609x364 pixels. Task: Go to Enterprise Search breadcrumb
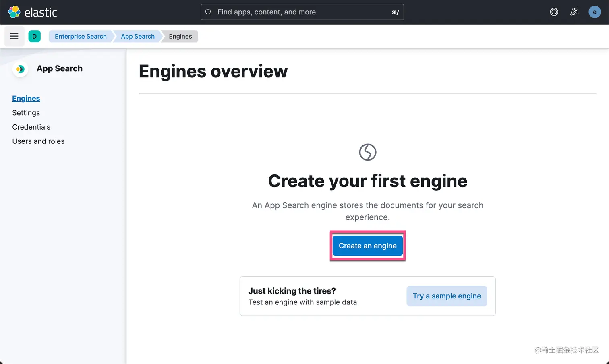pos(81,36)
